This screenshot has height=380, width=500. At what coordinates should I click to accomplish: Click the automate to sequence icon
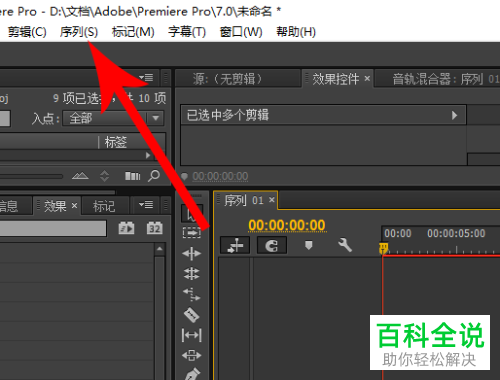point(132,176)
